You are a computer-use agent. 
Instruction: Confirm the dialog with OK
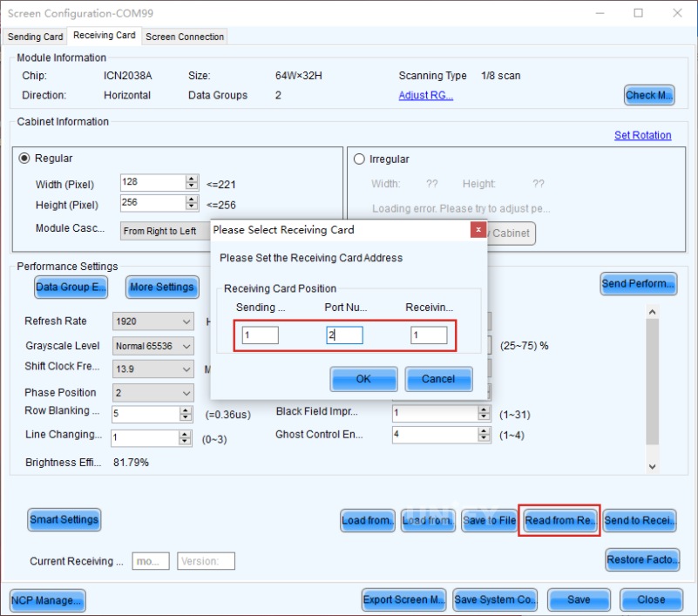[363, 379]
